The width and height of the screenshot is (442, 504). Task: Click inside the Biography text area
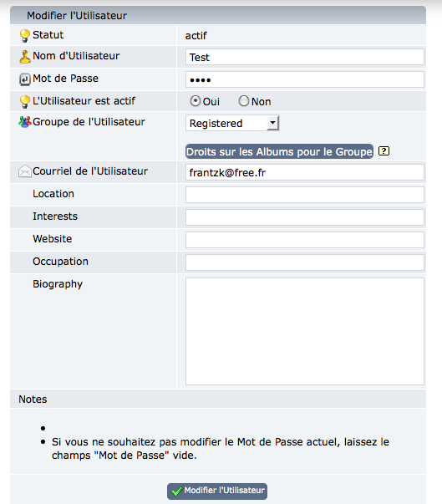pos(305,331)
